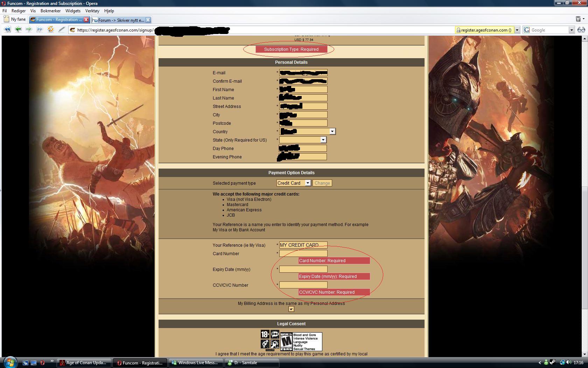Click the page vertical scrollbar thumb
Image resolution: width=588 pixels, height=368 pixels.
(x=584, y=248)
